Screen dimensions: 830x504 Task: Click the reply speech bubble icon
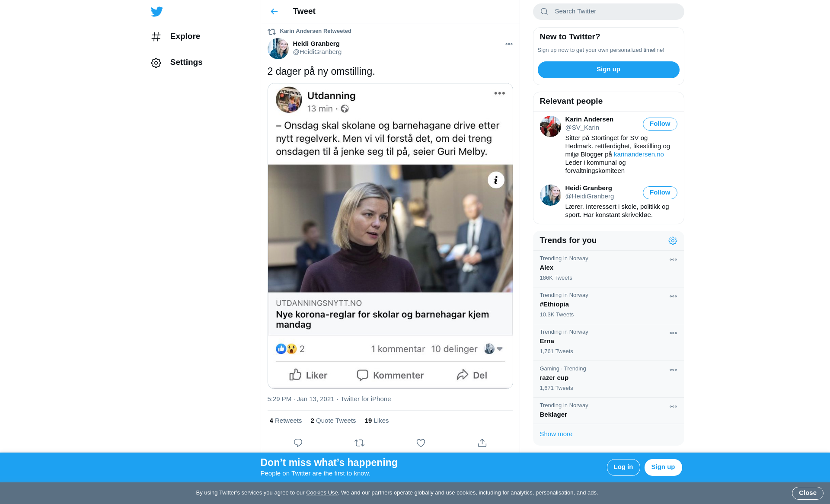tap(298, 443)
